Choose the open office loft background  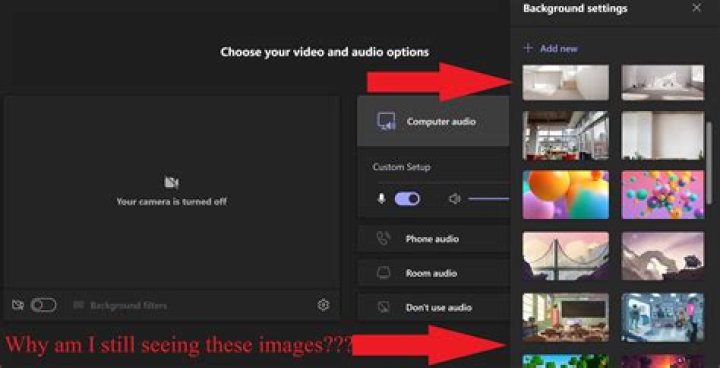[x=566, y=136]
